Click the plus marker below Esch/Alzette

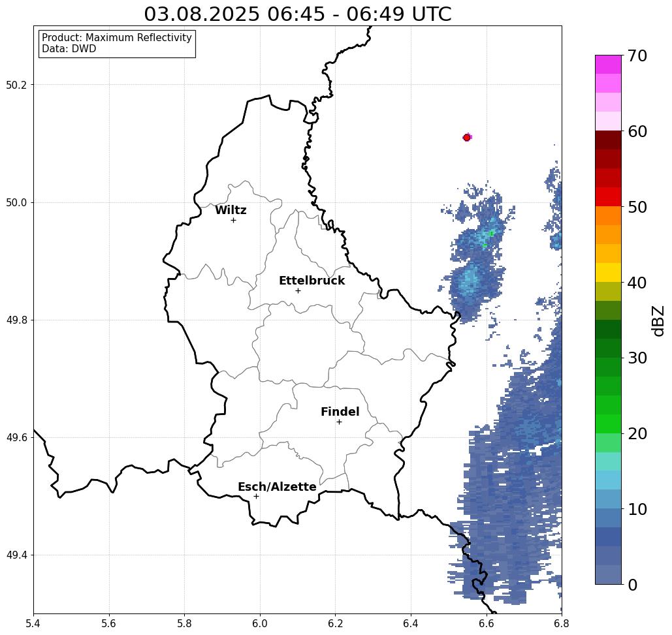256,496
